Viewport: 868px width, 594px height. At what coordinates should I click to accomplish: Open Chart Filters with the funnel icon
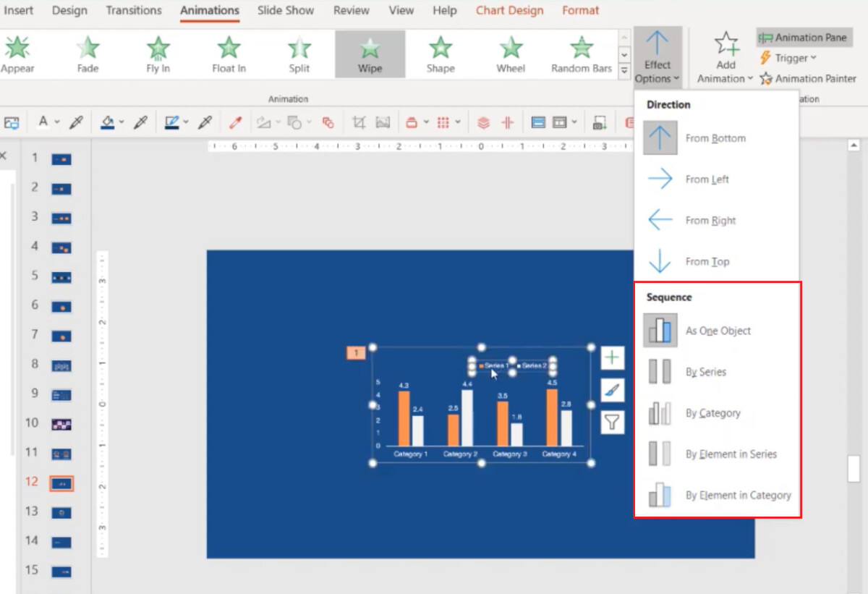coord(611,422)
